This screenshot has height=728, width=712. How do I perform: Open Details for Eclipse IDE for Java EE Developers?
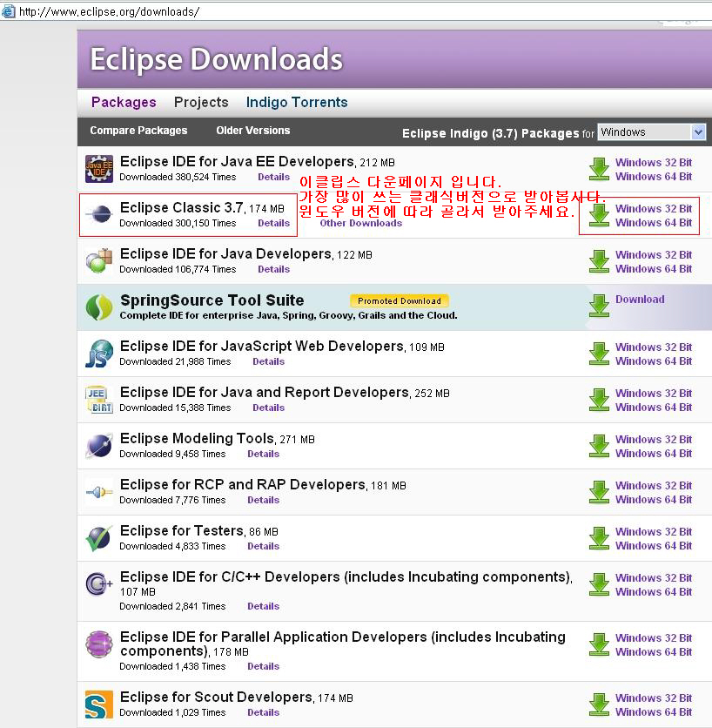(274, 177)
